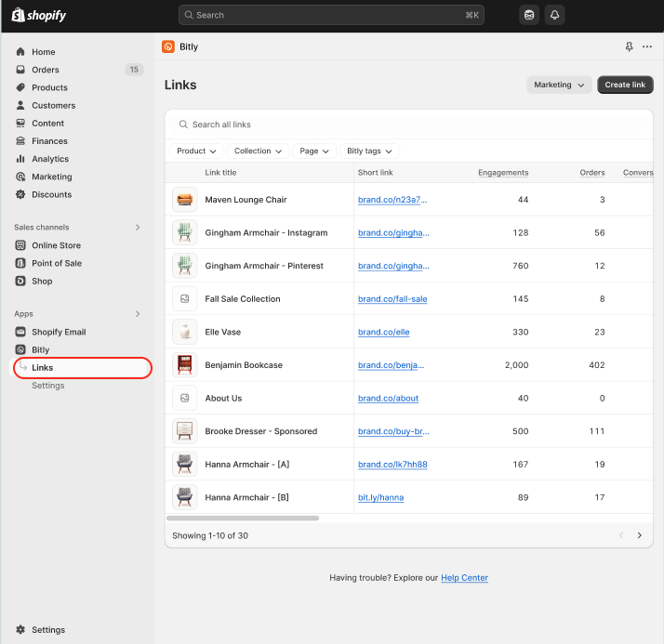Screen dimensions: 664x644
Task: Open bit.ly/hanna short link
Action: (x=380, y=497)
